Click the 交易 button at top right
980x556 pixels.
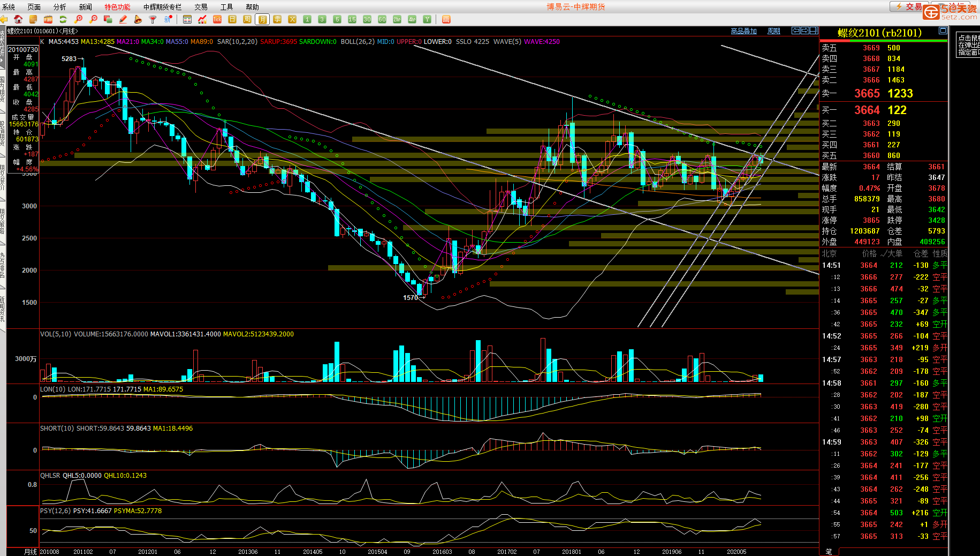pos(907,6)
